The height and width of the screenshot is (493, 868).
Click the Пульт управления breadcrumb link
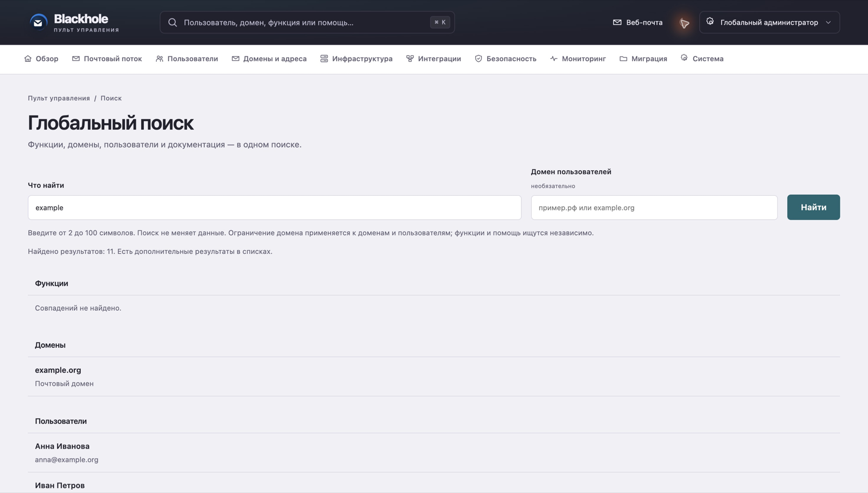point(59,98)
